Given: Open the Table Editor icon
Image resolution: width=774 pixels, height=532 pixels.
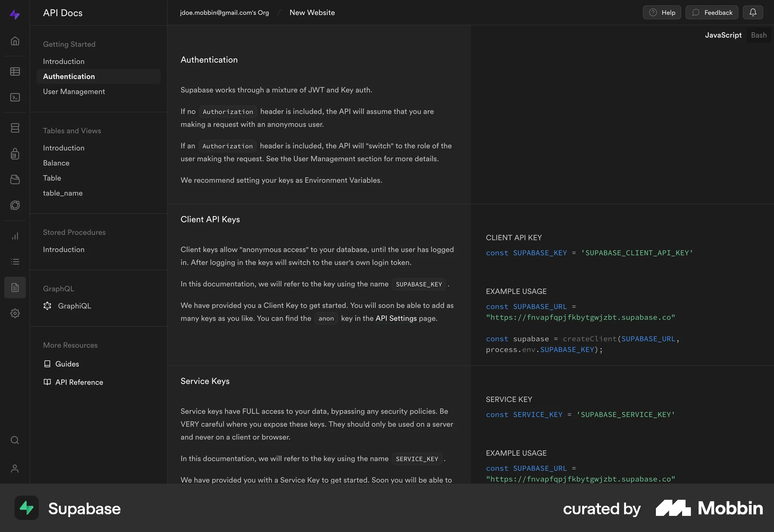Looking at the screenshot, I should [x=15, y=71].
